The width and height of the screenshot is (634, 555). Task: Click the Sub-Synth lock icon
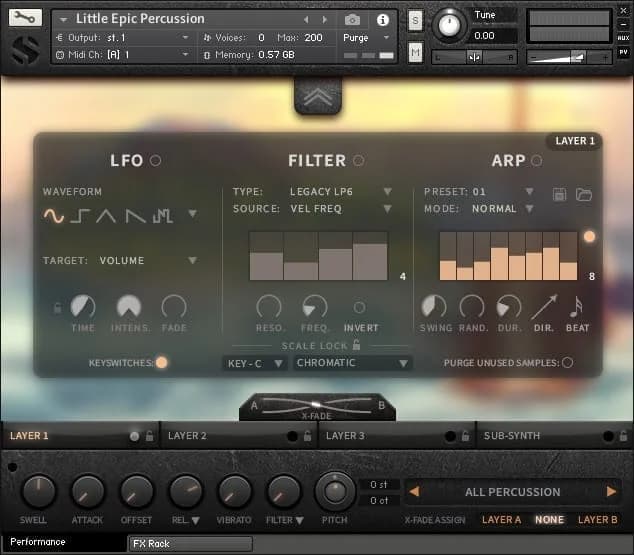coord(623,436)
